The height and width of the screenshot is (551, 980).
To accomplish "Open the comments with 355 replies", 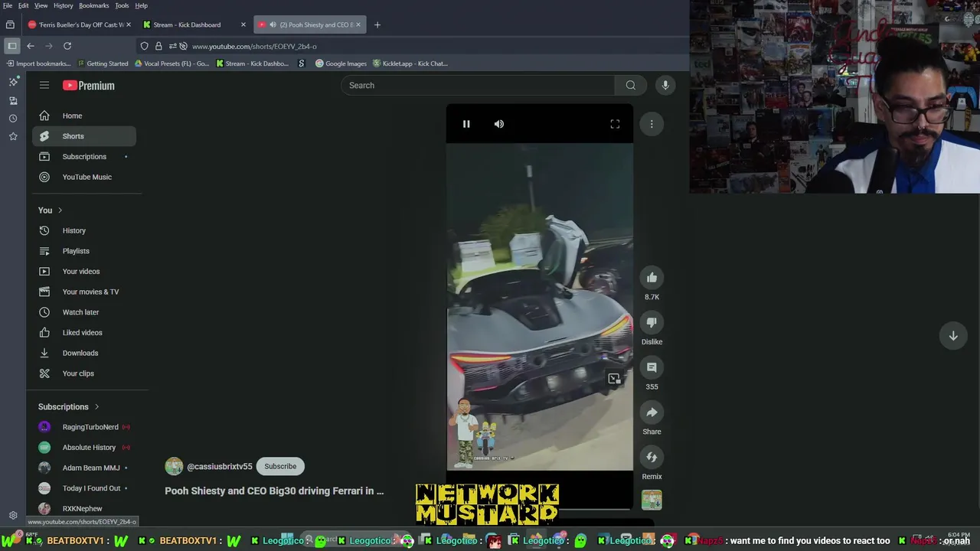I will click(x=652, y=367).
